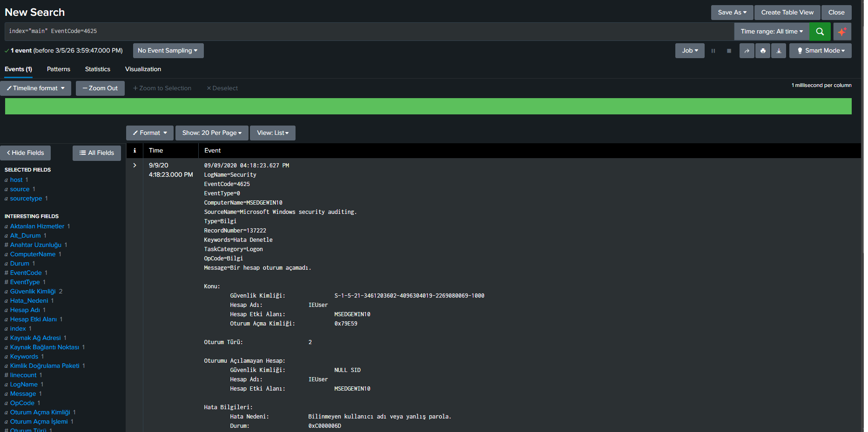Image resolution: width=868 pixels, height=432 pixels.
Task: Open the Durum field
Action: click(x=20, y=264)
